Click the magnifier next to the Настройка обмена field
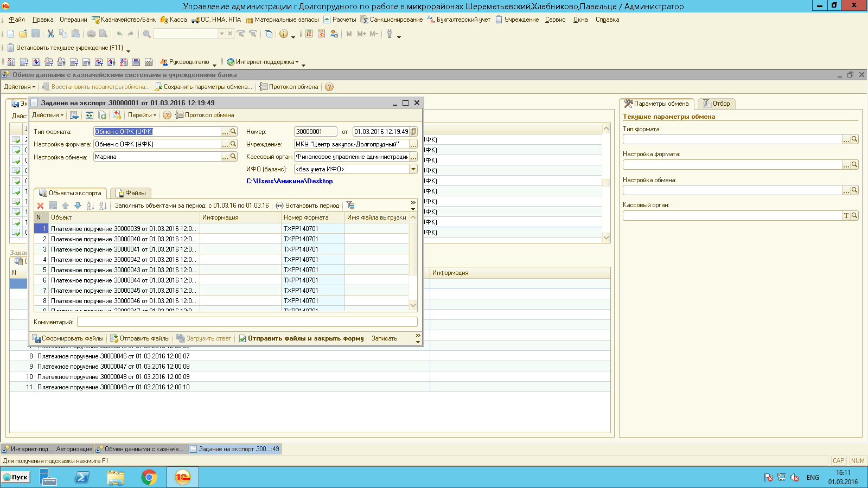 [233, 157]
